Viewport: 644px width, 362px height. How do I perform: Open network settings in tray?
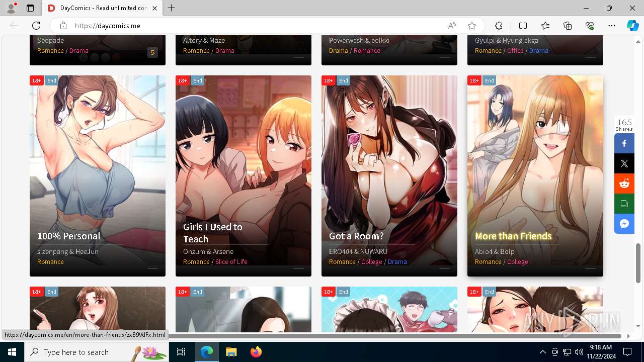(x=567, y=352)
